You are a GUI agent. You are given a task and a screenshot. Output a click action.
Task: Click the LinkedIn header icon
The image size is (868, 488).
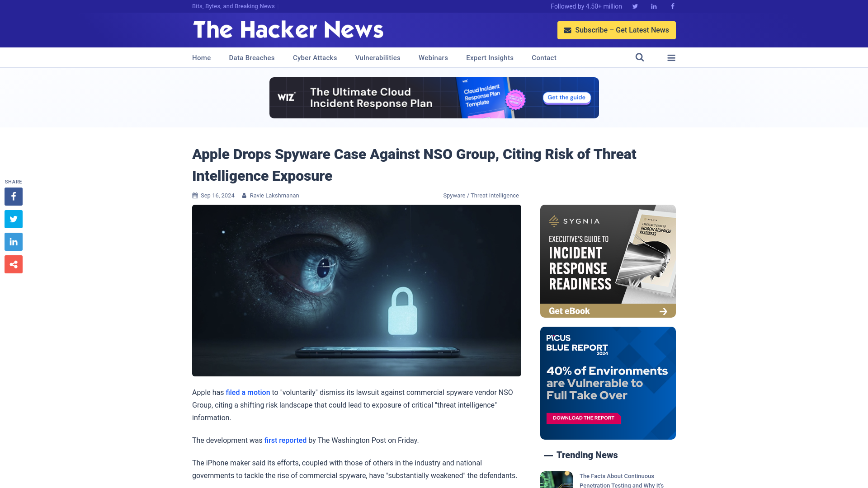tap(653, 6)
